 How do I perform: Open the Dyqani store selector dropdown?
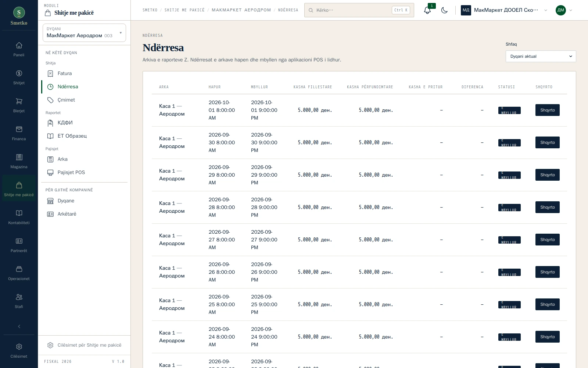[84, 33]
